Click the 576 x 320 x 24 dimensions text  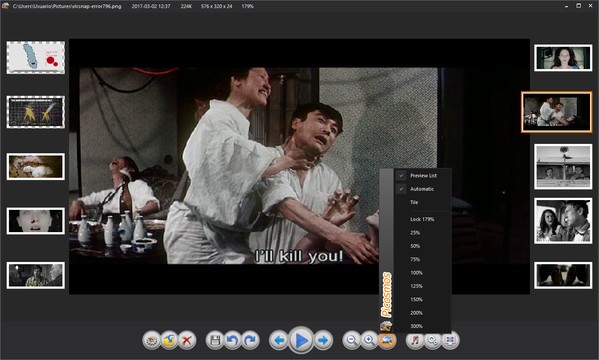[216, 6]
